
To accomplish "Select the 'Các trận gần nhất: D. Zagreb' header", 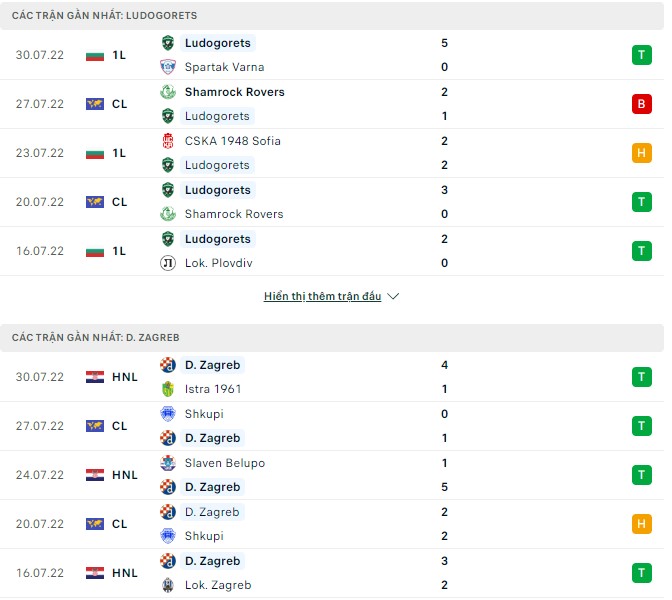I will pos(96,338).
